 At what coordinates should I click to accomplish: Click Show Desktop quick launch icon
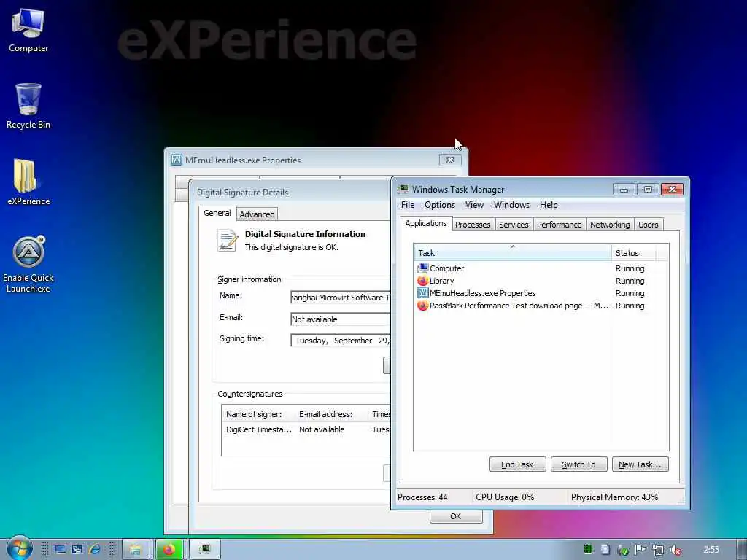pyautogui.click(x=60, y=550)
